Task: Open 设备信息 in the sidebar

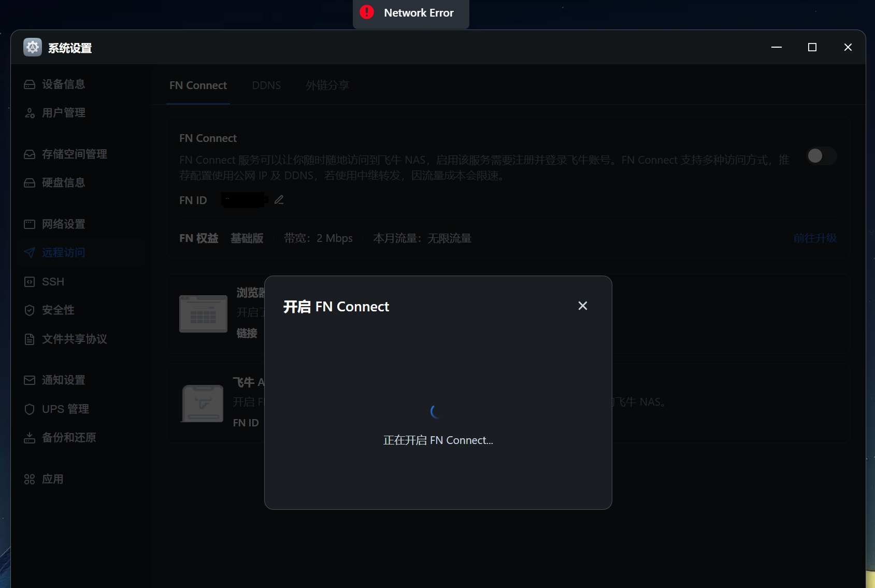Action: (81, 84)
